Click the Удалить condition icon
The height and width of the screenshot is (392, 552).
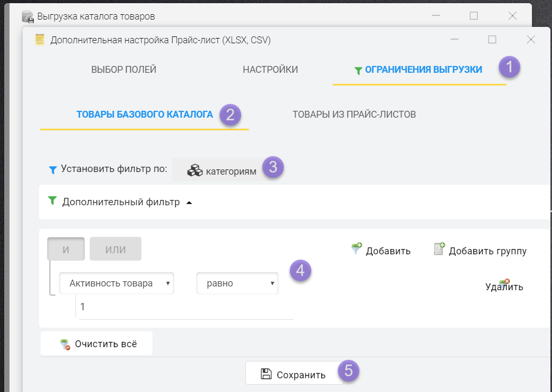(x=504, y=283)
